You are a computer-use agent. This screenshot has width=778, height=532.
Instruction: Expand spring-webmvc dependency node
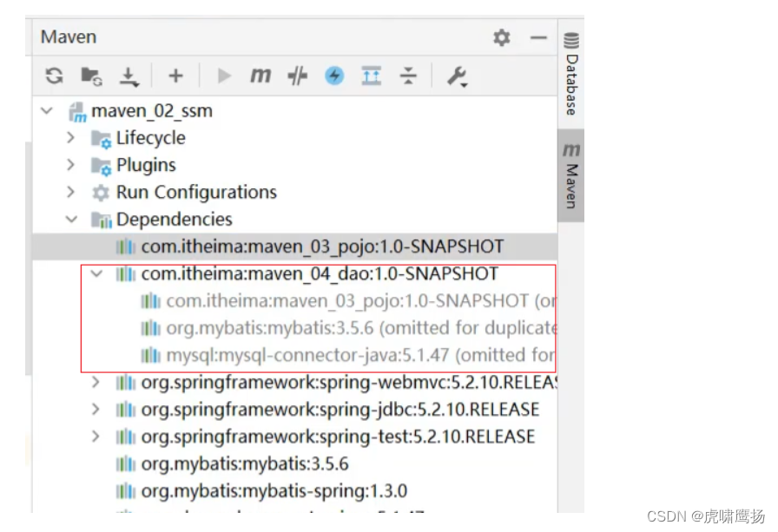point(96,382)
